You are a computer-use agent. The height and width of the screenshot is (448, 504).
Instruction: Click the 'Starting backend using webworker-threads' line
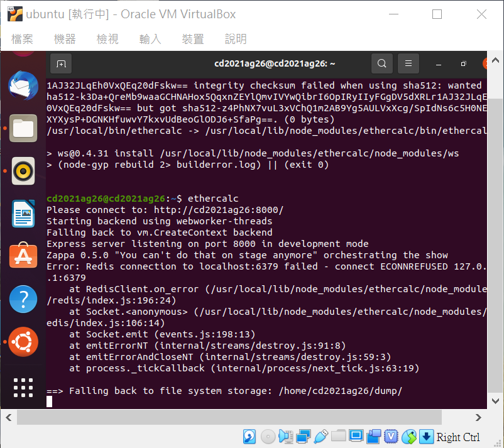tap(160, 221)
